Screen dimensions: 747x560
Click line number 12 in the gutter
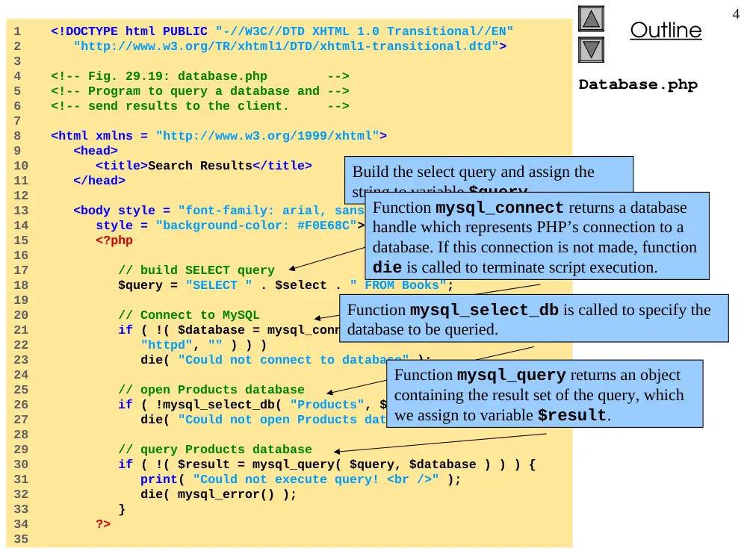point(21,196)
